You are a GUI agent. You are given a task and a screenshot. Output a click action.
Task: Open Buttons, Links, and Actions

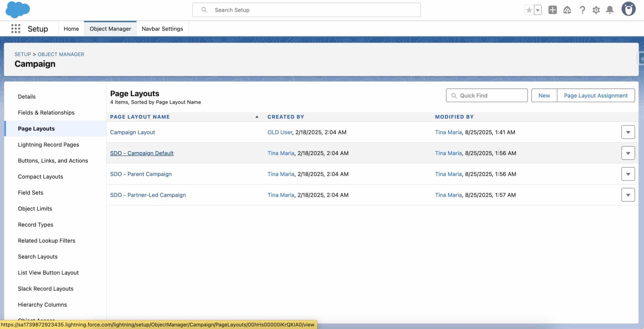click(x=53, y=161)
